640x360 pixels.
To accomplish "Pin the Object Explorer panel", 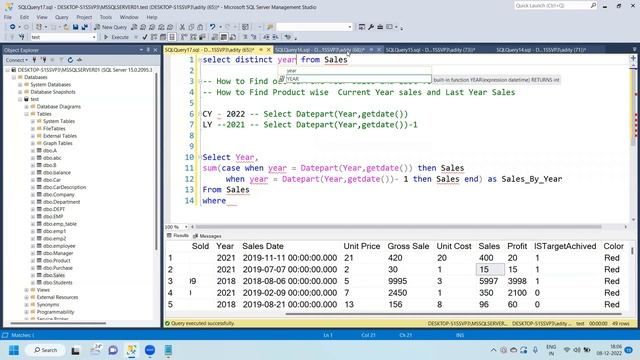I will pos(148,50).
